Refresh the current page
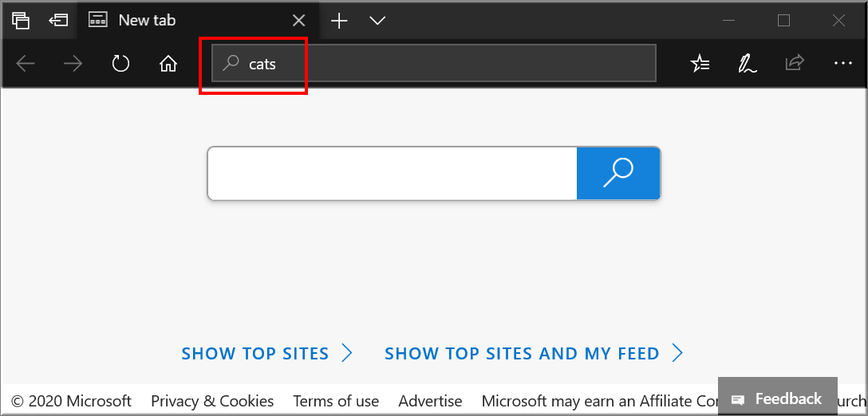The height and width of the screenshot is (416, 868). click(120, 64)
